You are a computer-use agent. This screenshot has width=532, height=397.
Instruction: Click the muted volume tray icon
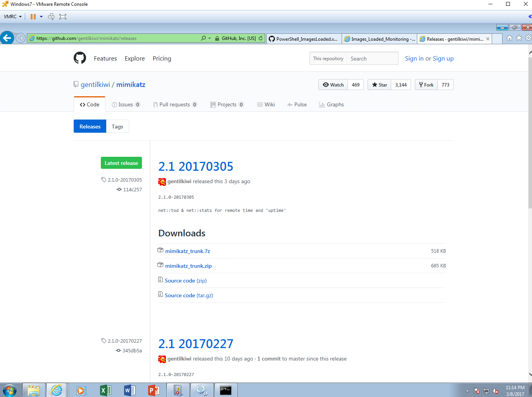click(496, 391)
